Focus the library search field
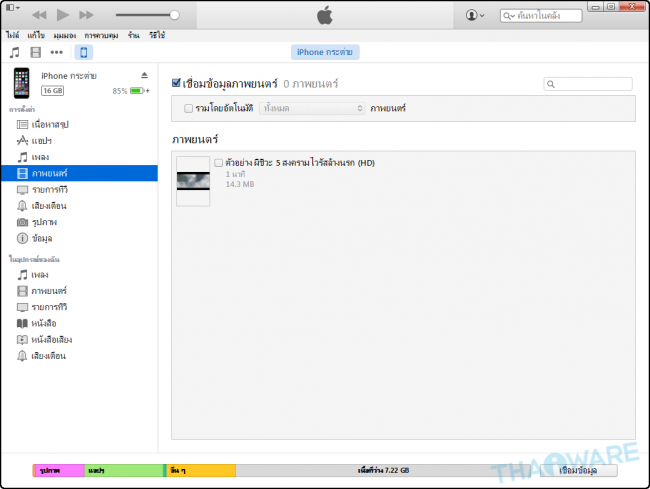Image resolution: width=650 pixels, height=489 pixels. coord(541,16)
